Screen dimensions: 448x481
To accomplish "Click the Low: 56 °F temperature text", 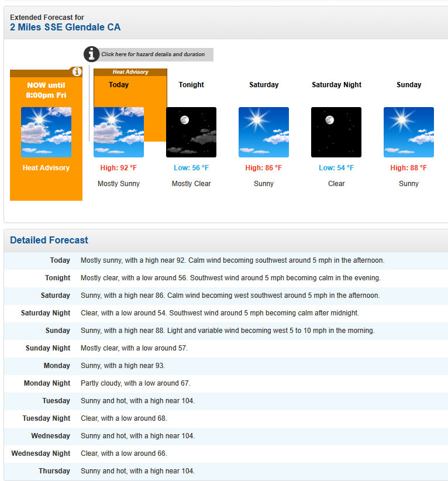I will pyautogui.click(x=191, y=168).
